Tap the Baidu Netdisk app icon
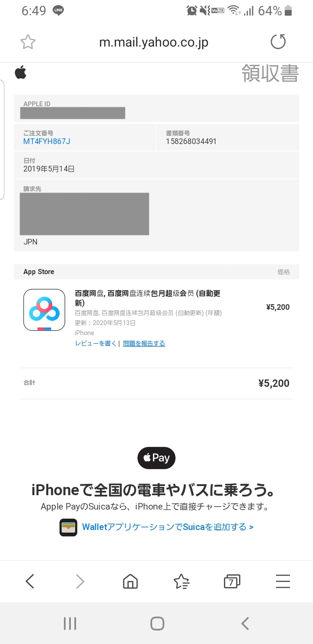Image resolution: width=313 pixels, height=644 pixels. tap(44, 310)
